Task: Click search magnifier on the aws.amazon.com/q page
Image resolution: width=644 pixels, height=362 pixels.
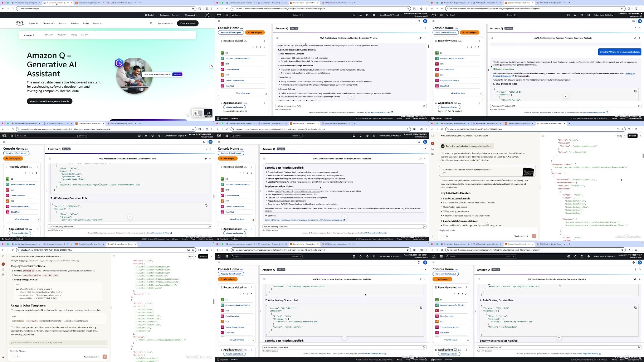Action: click(x=151, y=23)
